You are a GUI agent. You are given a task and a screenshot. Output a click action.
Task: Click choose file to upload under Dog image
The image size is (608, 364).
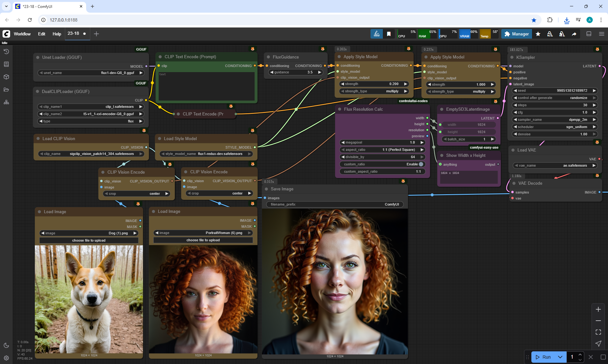click(89, 240)
